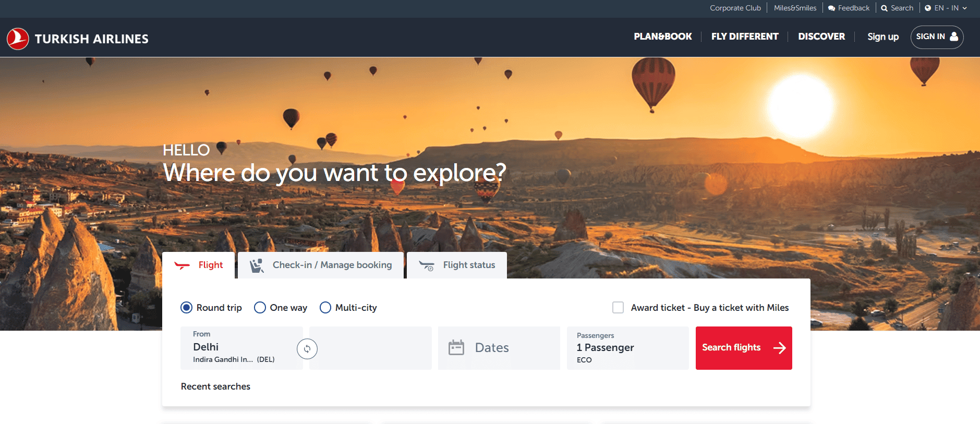The image size is (980, 424).
Task: Switch to the Flight status tab
Action: [x=457, y=265]
